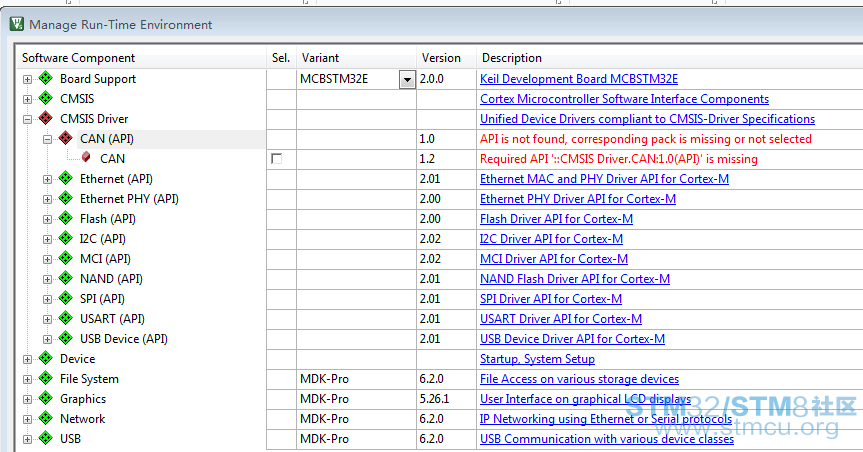Click the 5.26.1 version cell
The image size is (863, 452).
click(x=446, y=399)
